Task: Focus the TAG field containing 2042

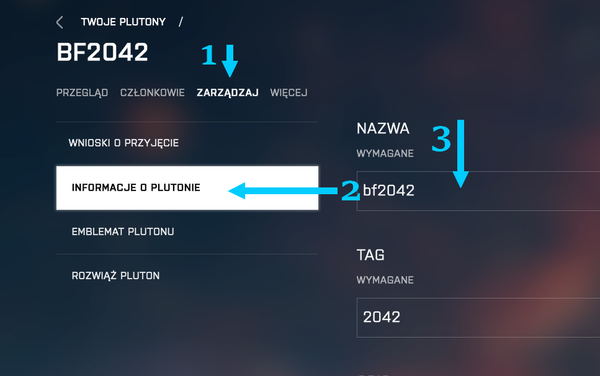Action: pos(478,317)
